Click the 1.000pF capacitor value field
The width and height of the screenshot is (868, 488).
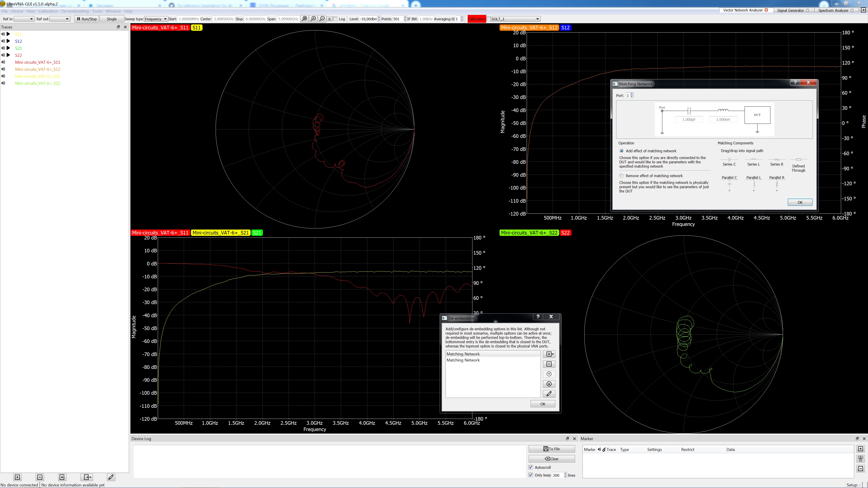(x=689, y=120)
